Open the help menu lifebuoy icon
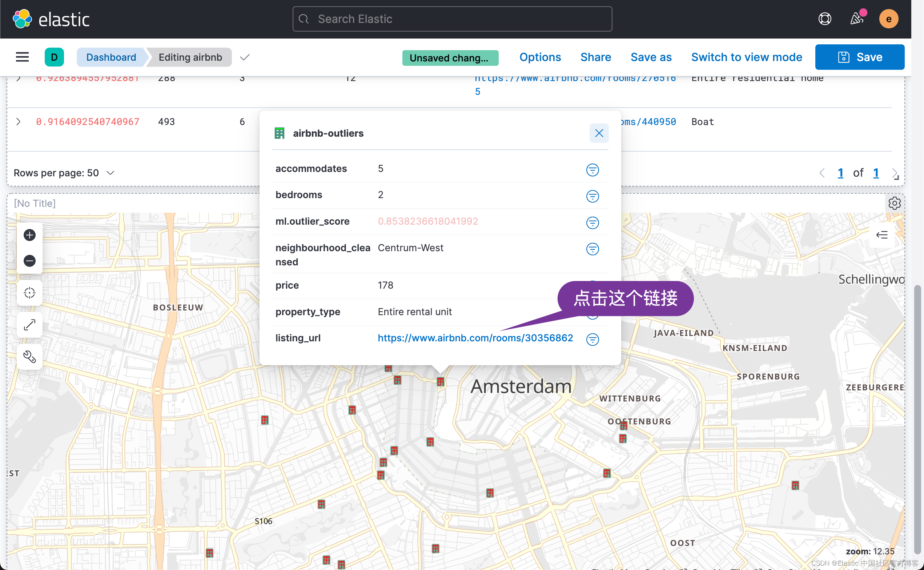Image resolution: width=924 pixels, height=570 pixels. [x=824, y=19]
